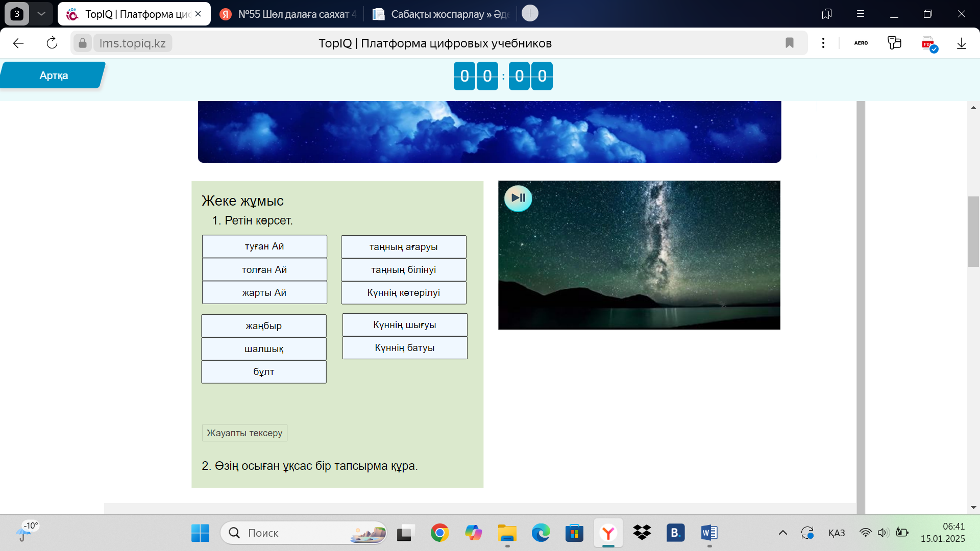Select the Күннің батуы answer tile
The width and height of the screenshot is (980, 551).
click(405, 348)
